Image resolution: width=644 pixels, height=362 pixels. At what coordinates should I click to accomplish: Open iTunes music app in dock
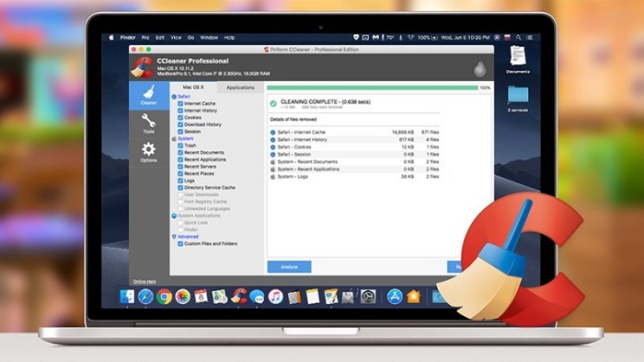coord(276,297)
